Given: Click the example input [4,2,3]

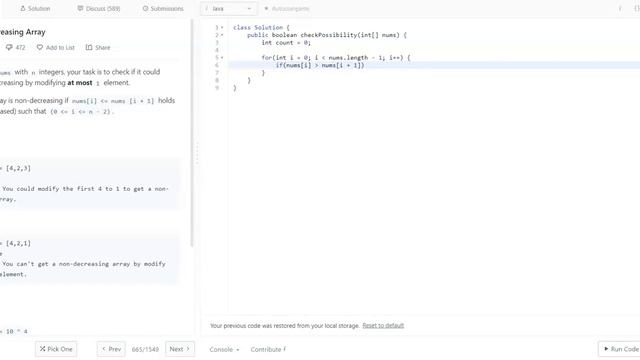Looking at the screenshot, I should (18, 168).
